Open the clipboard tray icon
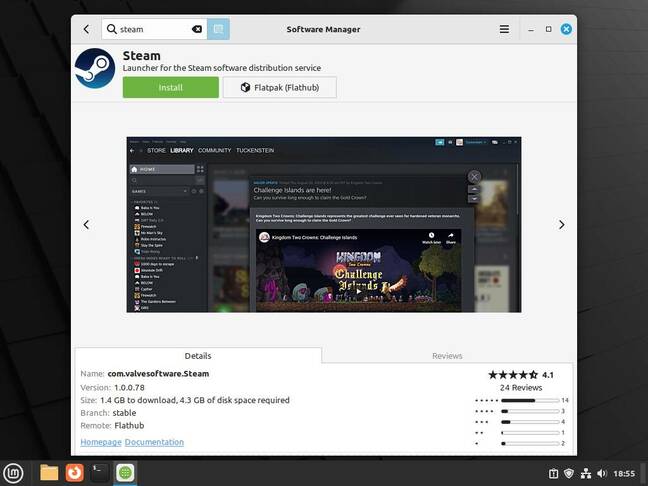 click(553, 474)
